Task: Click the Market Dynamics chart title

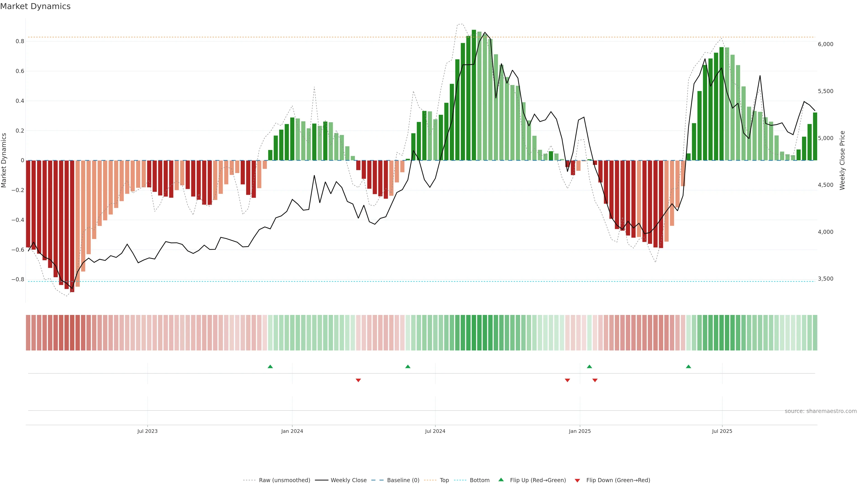Action: tap(35, 6)
